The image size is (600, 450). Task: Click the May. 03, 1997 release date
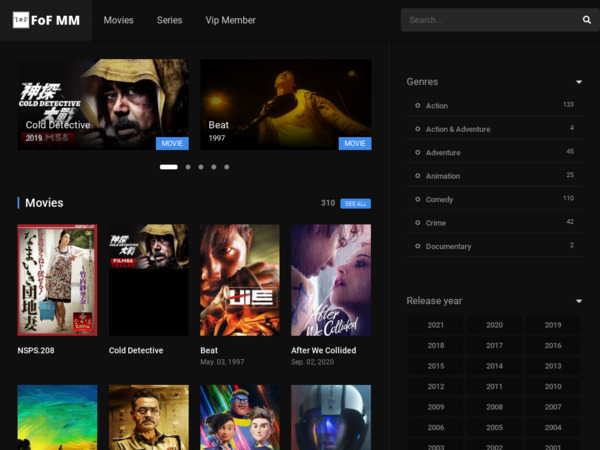222,362
